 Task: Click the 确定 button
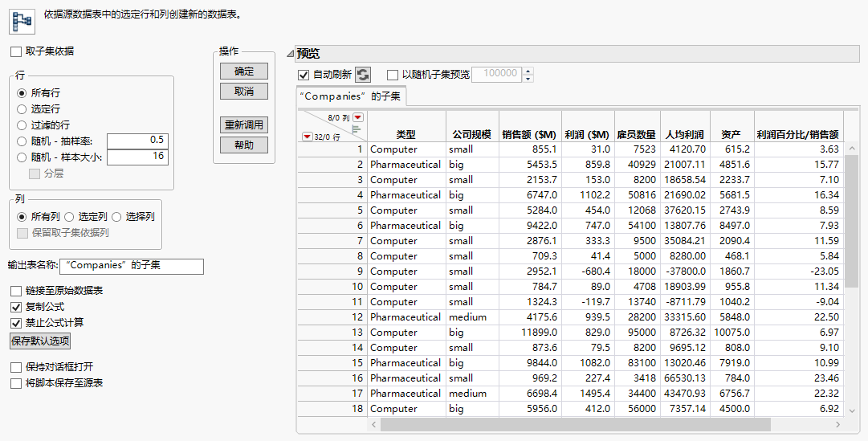243,71
